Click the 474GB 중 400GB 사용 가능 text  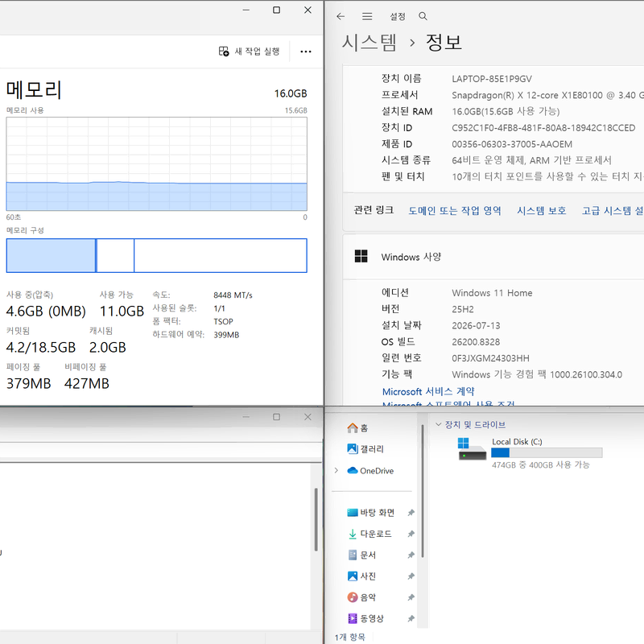(x=541, y=465)
